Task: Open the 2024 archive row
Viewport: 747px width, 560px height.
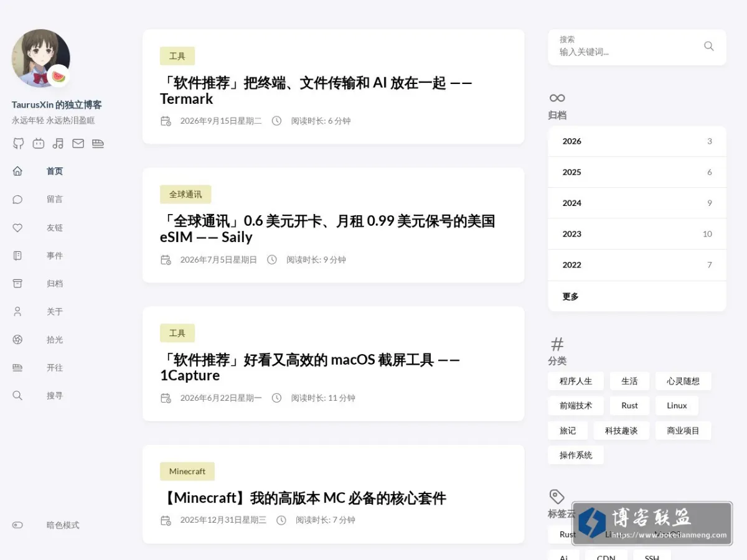Action: (x=637, y=203)
